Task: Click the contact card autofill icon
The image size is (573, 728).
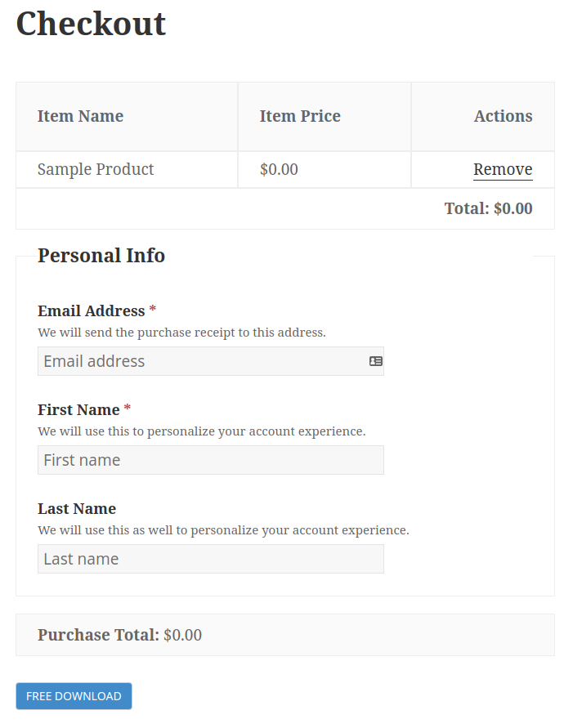Action: (x=376, y=361)
